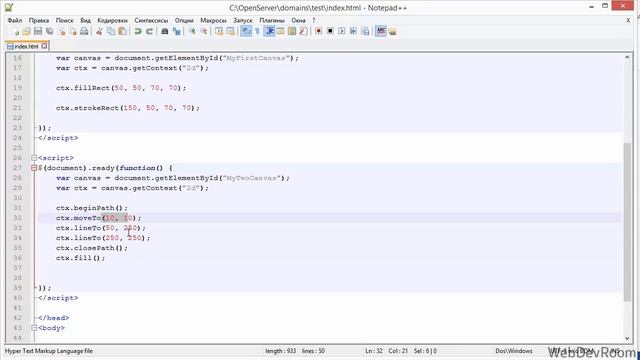Click 'length : 933' in the status bar
Screen dimensions: 640x360
[x=280, y=351]
